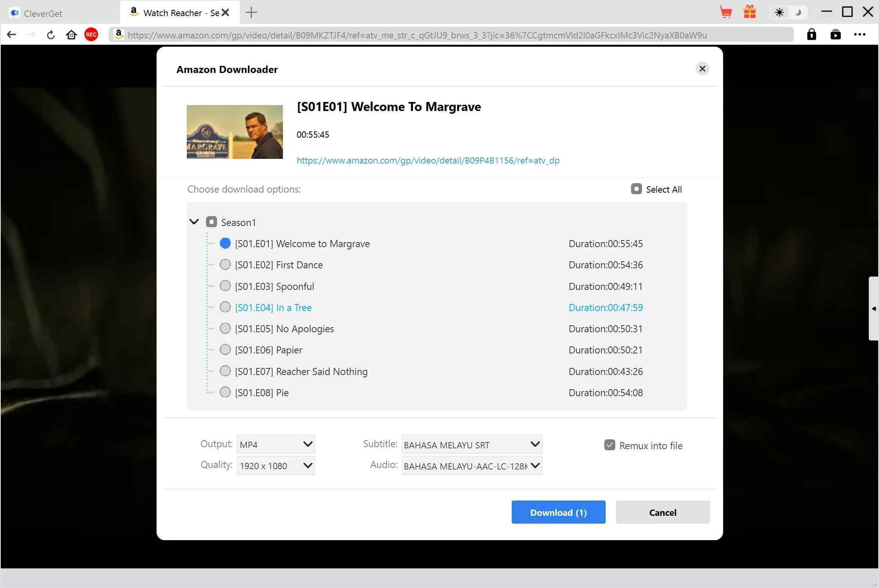The width and height of the screenshot is (879, 588).
Task: Select episode [S01.E02] First Dance
Action: [x=225, y=264]
